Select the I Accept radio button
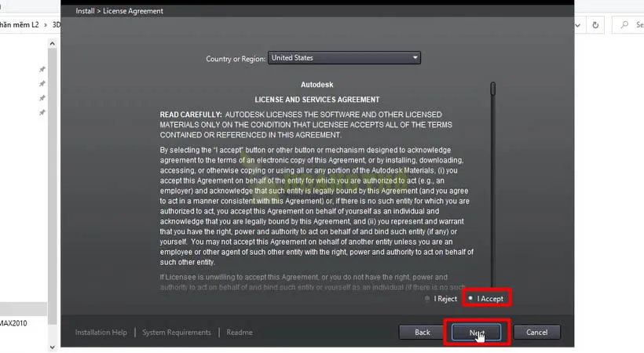Viewport: 644px width, 353px height. tap(470, 298)
